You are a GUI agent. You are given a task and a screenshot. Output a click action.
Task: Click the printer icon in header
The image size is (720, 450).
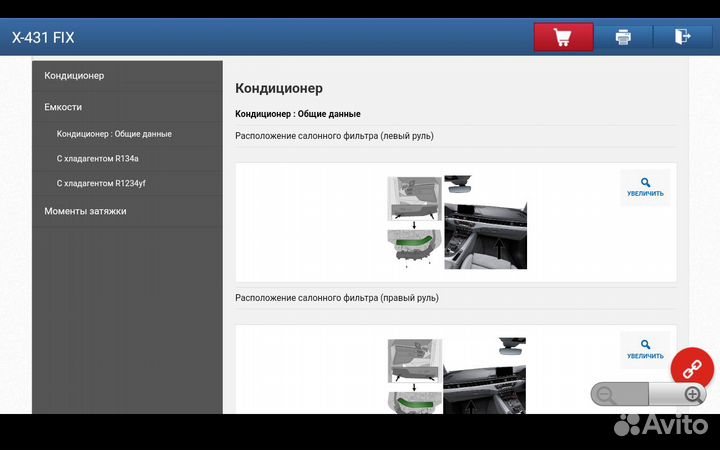[623, 37]
